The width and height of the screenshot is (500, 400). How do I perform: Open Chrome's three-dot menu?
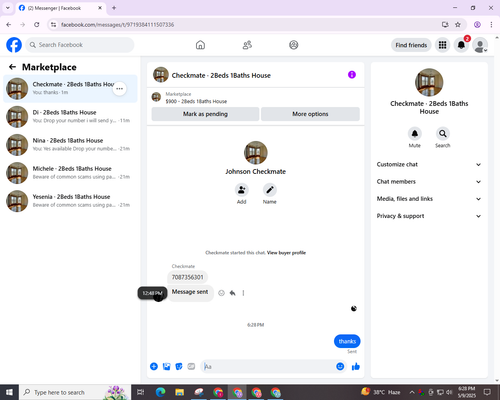pyautogui.click(x=491, y=25)
